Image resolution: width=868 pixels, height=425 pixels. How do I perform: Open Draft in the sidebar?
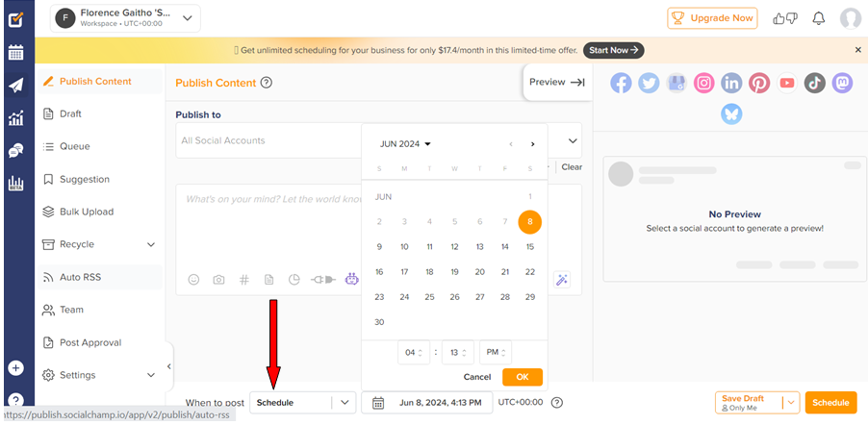[x=70, y=114]
